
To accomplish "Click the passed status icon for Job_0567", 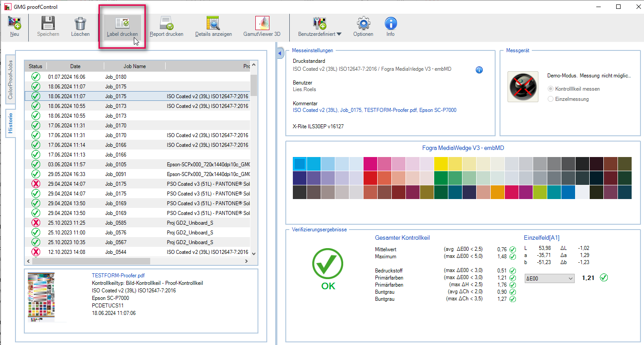I will click(x=36, y=242).
